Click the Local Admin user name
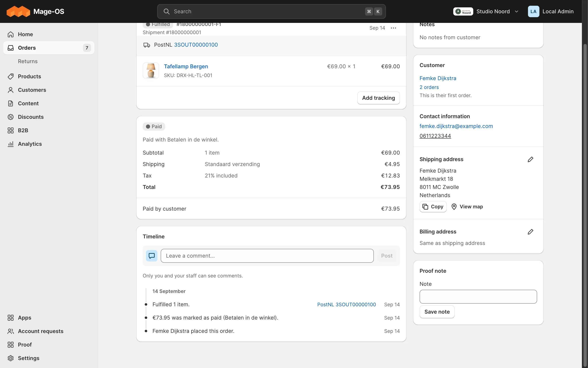Viewport: 588px width, 368px height. pyautogui.click(x=558, y=11)
